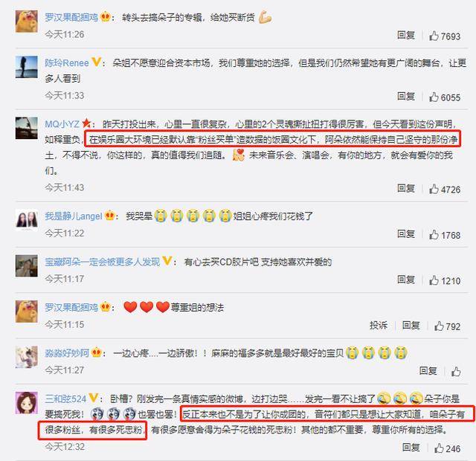Reply to 我是静儿angel's crying comment
This screenshot has width=476, height=461.
(x=406, y=233)
